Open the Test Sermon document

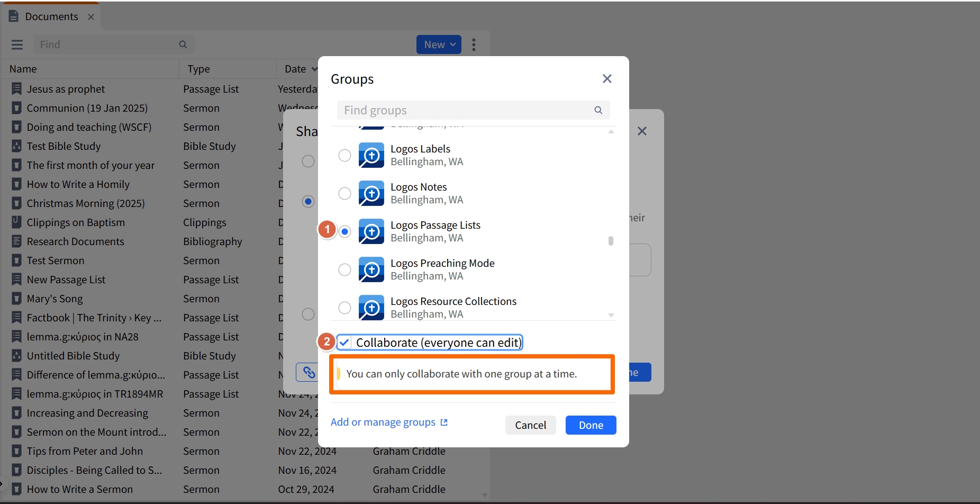(x=56, y=260)
